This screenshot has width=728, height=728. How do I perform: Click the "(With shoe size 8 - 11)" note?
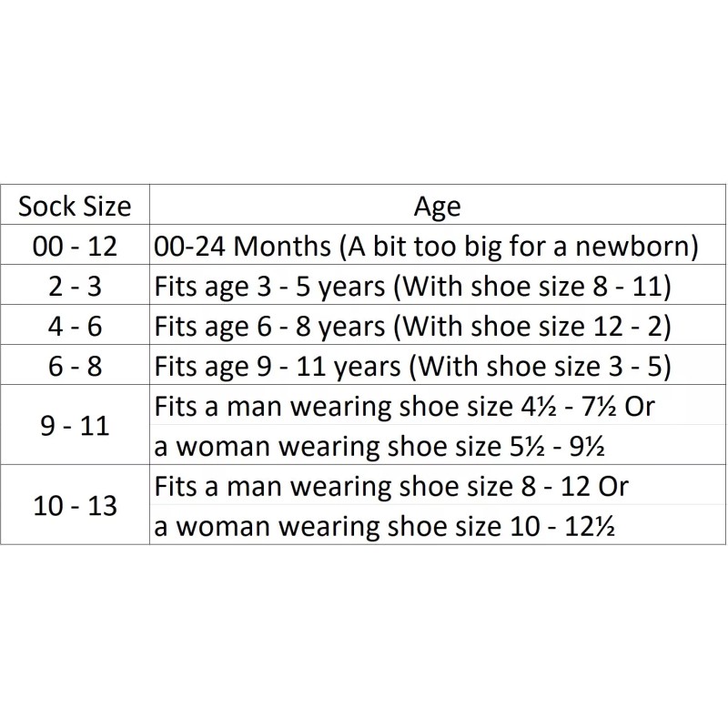point(525,286)
